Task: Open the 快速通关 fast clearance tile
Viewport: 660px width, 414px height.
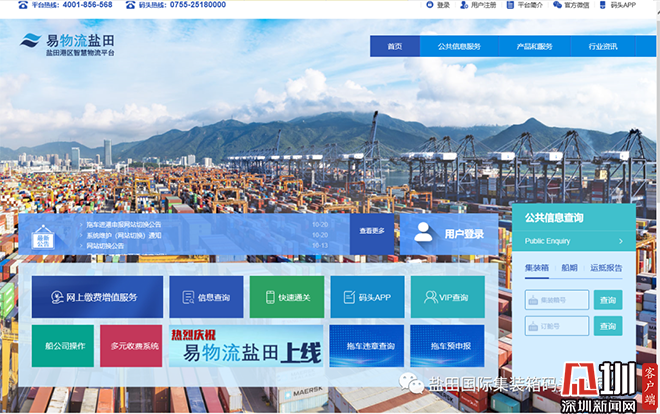Action: click(x=286, y=297)
